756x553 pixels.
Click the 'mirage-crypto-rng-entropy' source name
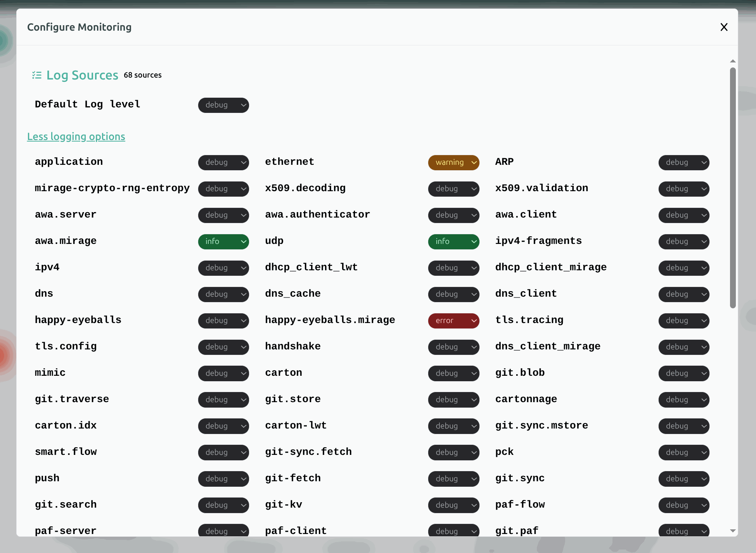(112, 188)
